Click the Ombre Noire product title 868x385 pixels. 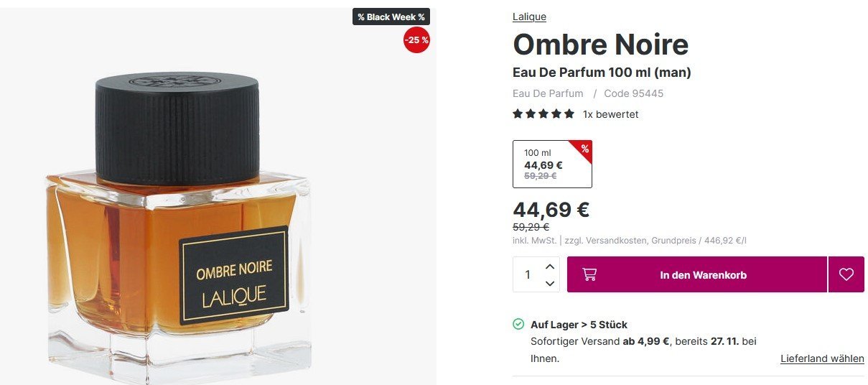point(600,45)
